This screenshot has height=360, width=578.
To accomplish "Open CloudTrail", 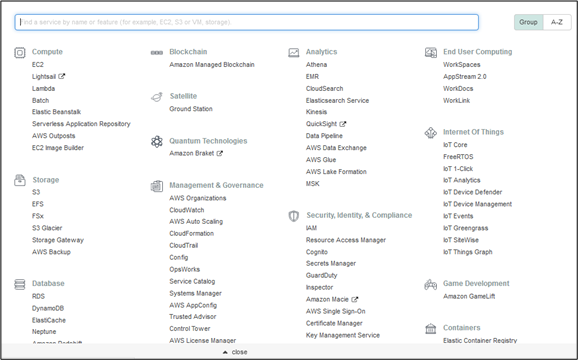I will click(x=184, y=245).
